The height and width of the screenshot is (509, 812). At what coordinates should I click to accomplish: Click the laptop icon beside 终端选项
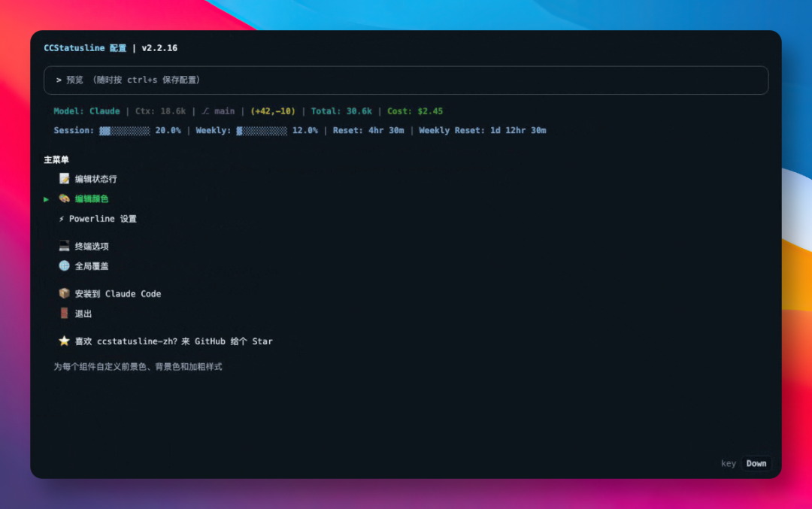tap(64, 245)
